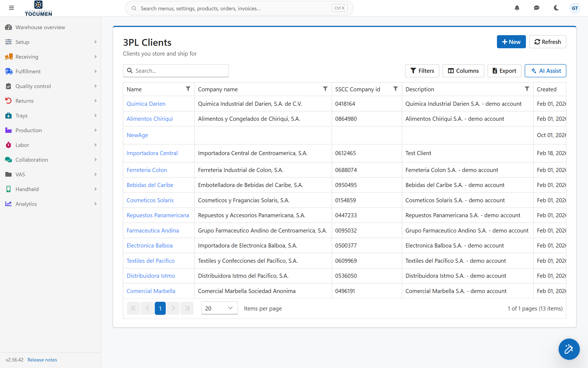Click the New client button
588x368 pixels.
point(511,42)
